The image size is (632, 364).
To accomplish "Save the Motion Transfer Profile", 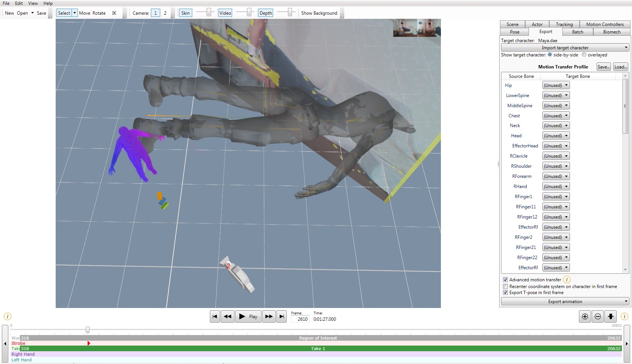I will point(603,67).
